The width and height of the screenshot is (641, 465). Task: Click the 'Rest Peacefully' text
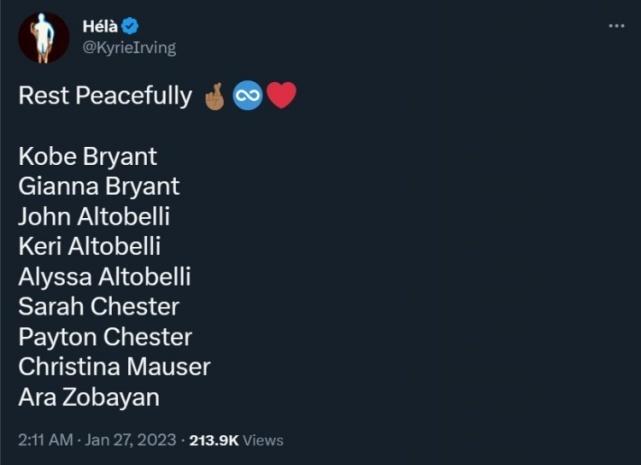[x=105, y=97]
